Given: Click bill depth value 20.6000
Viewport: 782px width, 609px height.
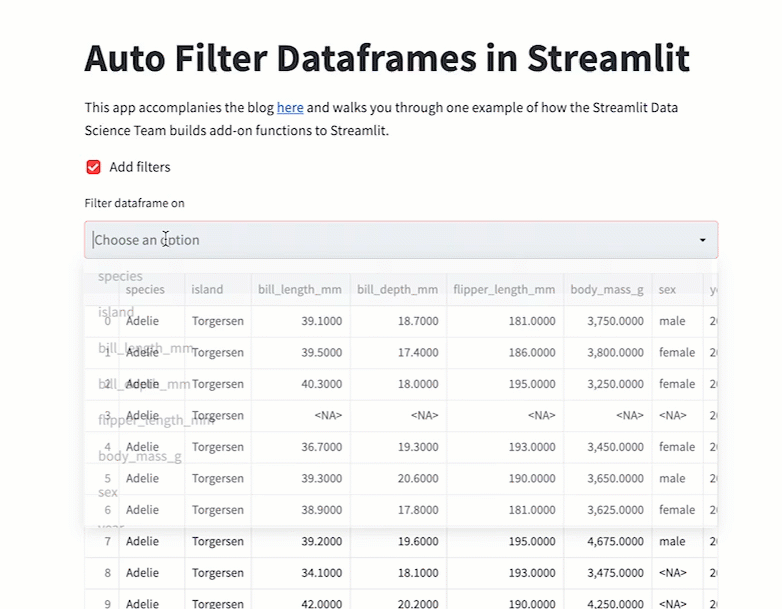Looking at the screenshot, I should [x=398, y=478].
